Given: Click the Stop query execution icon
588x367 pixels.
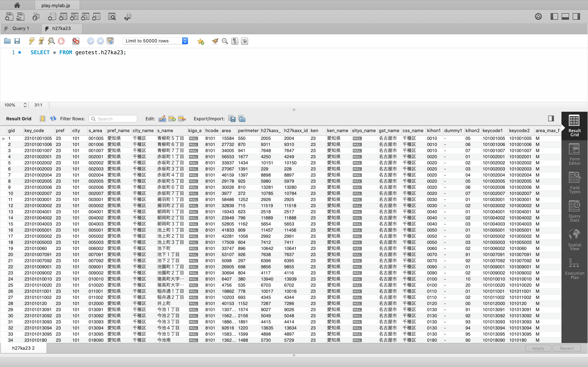Looking at the screenshot, I should pyautogui.click(x=61, y=41).
